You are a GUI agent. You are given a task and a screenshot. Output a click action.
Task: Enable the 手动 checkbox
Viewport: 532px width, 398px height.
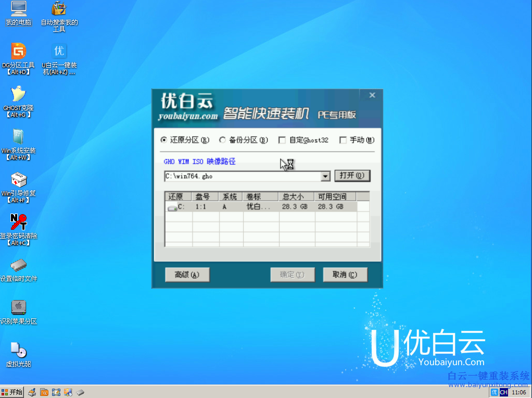click(x=343, y=140)
